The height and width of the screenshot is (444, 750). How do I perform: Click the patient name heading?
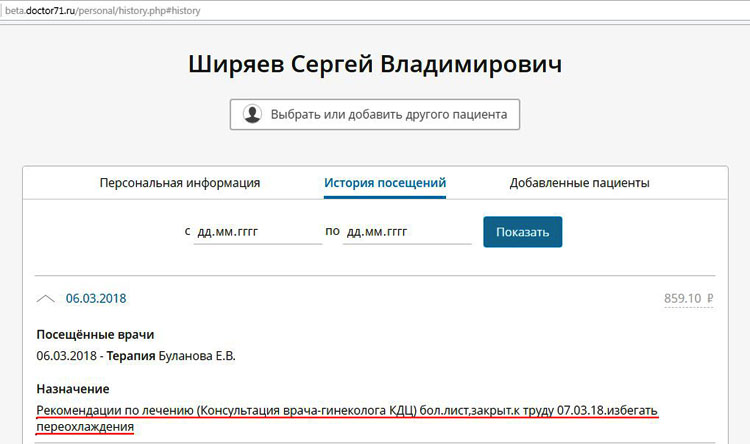click(x=375, y=64)
